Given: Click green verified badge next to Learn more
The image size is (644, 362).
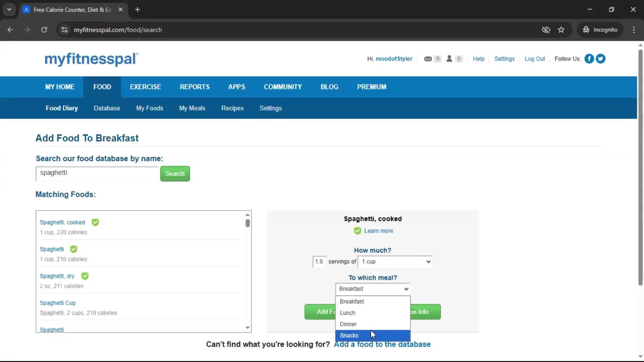Looking at the screenshot, I should [358, 231].
